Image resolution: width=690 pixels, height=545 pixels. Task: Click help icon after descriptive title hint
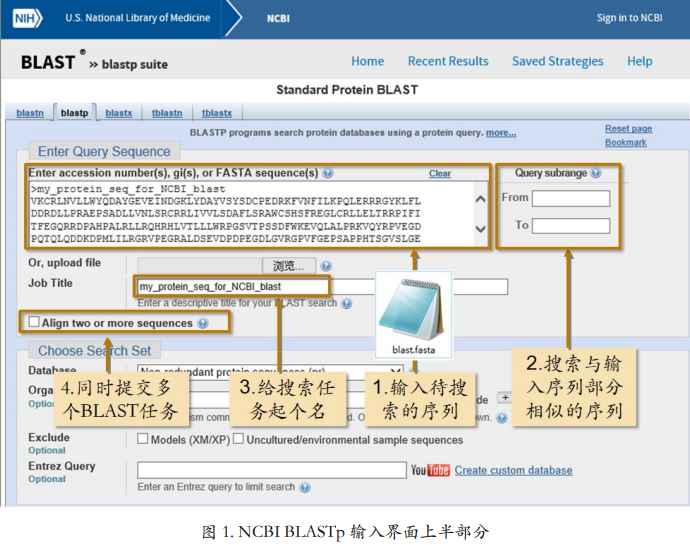(x=347, y=303)
